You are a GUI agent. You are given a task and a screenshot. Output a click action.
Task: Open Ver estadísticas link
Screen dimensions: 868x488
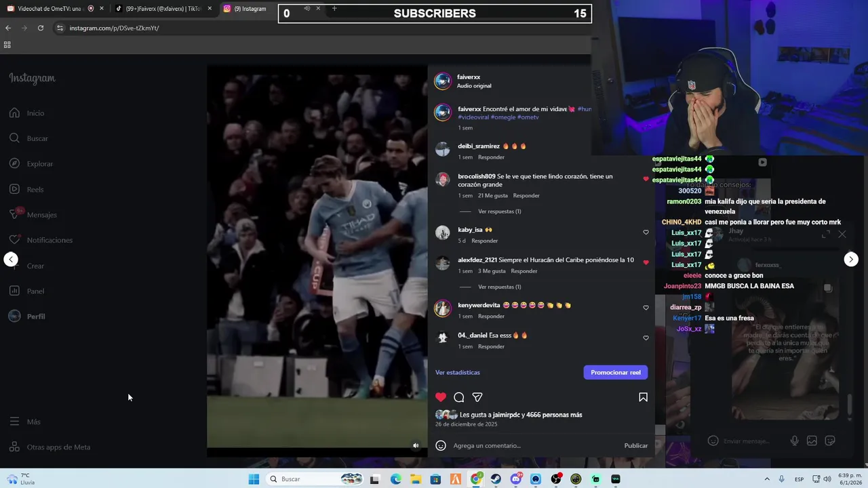coord(458,372)
